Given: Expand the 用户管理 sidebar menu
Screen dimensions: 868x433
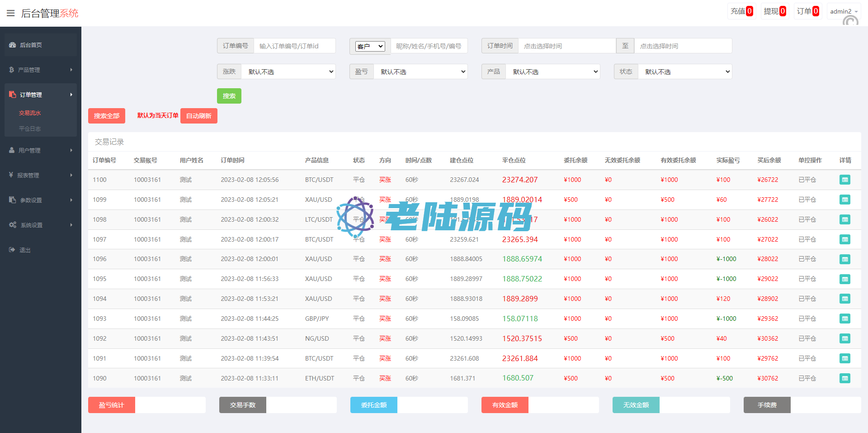Looking at the screenshot, I should point(41,150).
